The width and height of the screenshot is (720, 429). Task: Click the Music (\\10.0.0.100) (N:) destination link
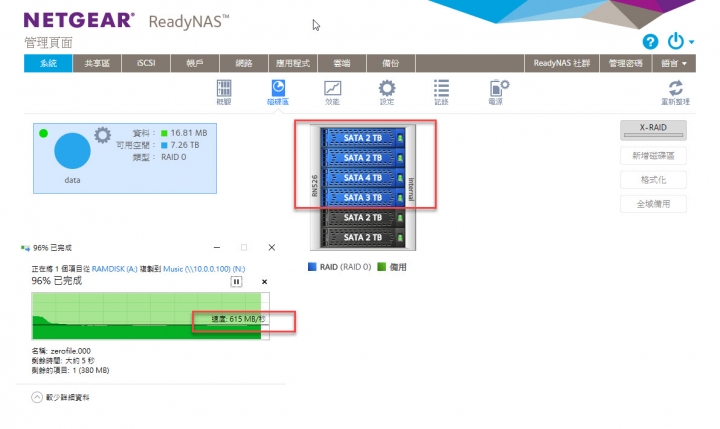click(x=204, y=269)
